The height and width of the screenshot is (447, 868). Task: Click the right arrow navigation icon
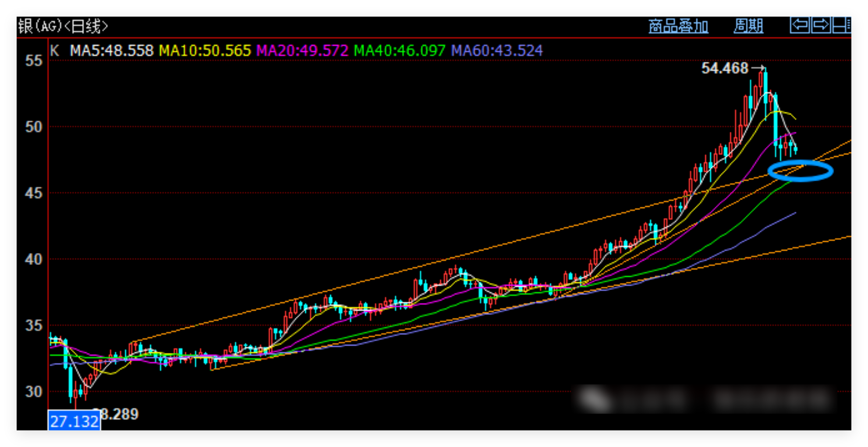[821, 25]
